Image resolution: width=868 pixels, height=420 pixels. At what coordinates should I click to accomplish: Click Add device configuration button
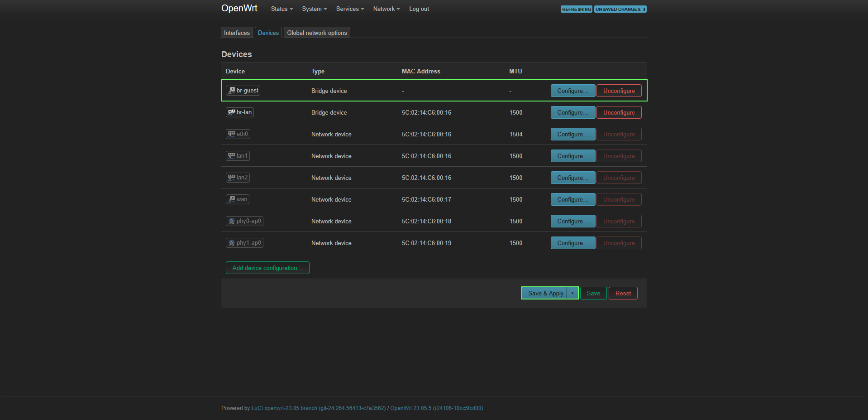pyautogui.click(x=267, y=268)
